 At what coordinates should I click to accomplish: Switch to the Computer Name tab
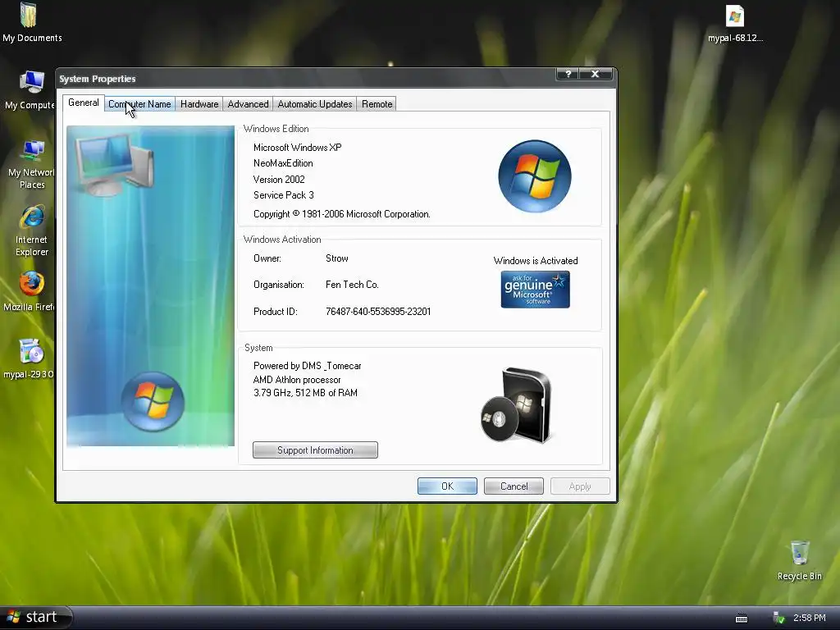(139, 104)
